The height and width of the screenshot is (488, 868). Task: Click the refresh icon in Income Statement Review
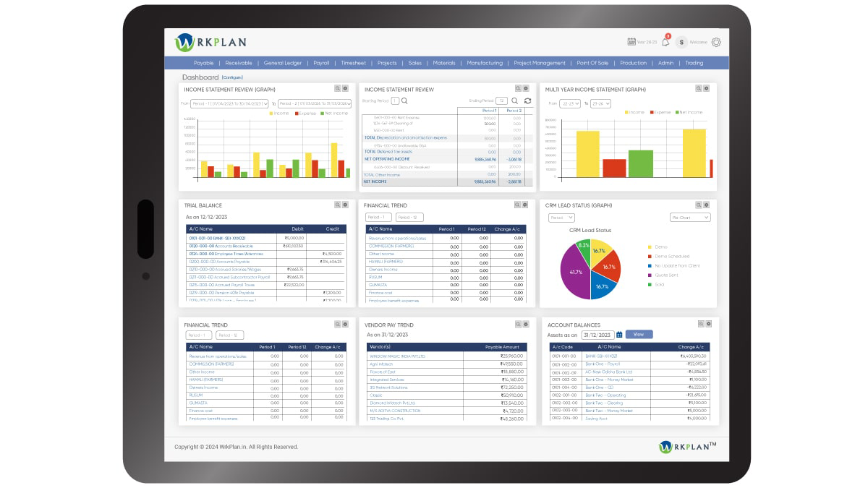tap(527, 101)
